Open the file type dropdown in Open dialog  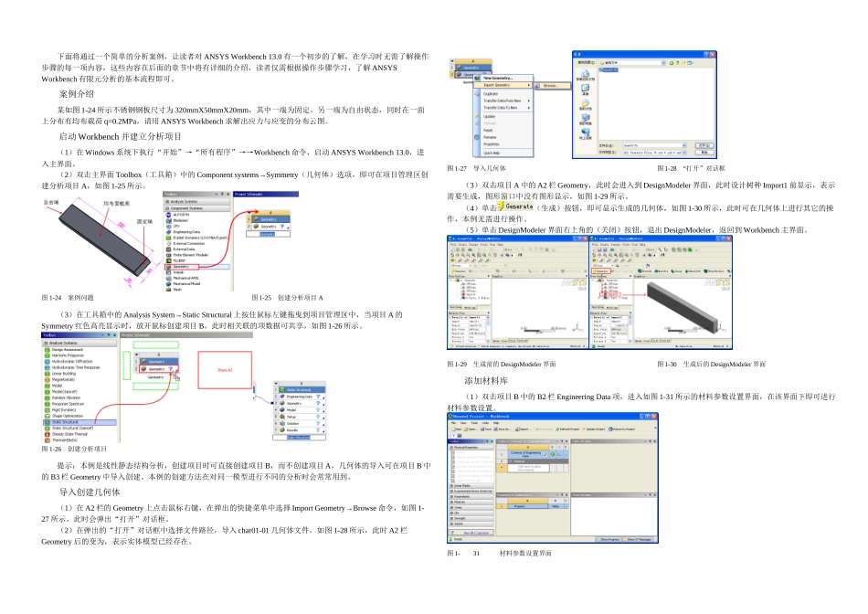(x=684, y=153)
